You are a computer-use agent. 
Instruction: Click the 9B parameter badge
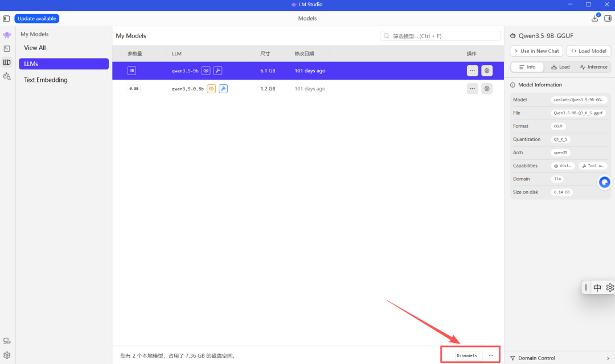(132, 71)
